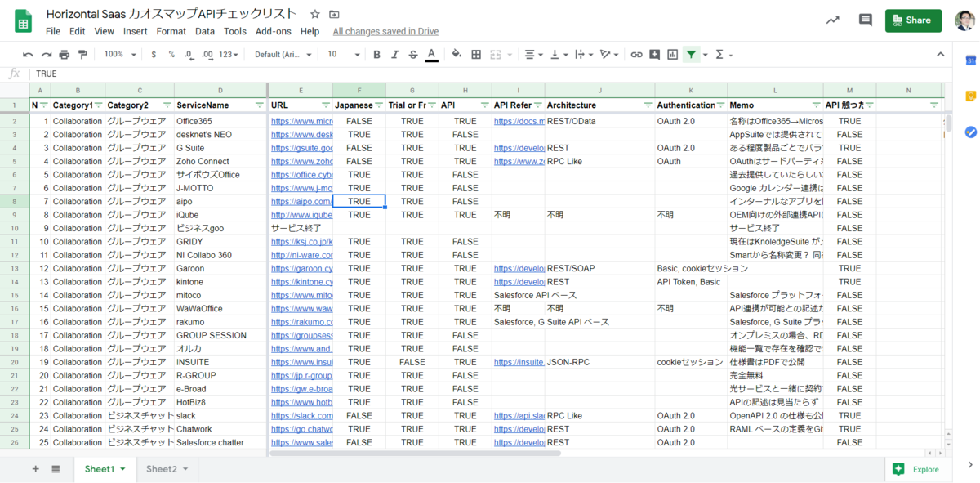The width and height of the screenshot is (980, 483).
Task: Increase decimal places
Action: (x=207, y=55)
